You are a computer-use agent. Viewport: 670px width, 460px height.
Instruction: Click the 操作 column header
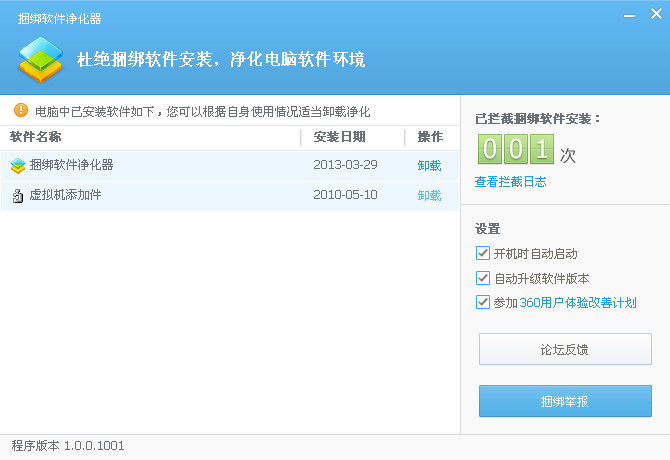point(431,137)
